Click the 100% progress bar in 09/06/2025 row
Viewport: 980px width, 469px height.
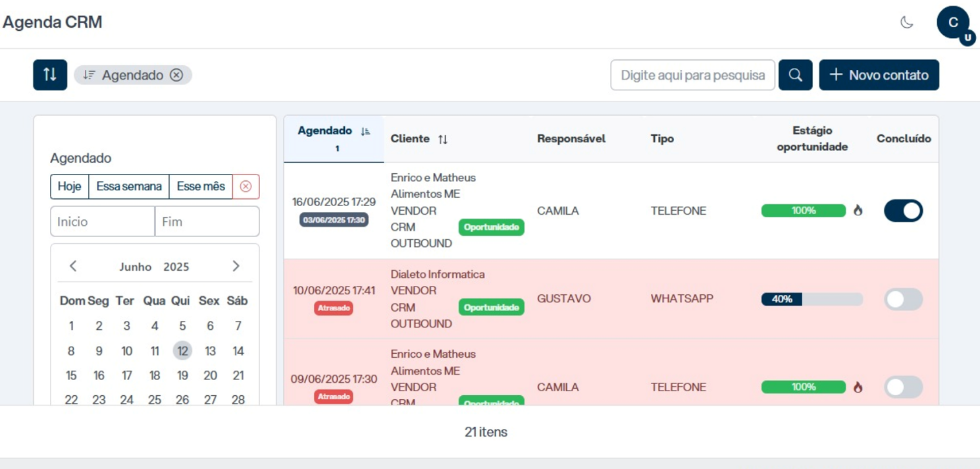point(804,387)
